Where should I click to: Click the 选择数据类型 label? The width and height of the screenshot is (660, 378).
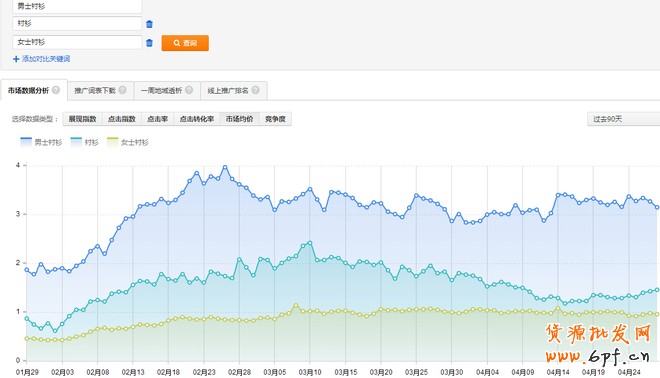[35, 119]
